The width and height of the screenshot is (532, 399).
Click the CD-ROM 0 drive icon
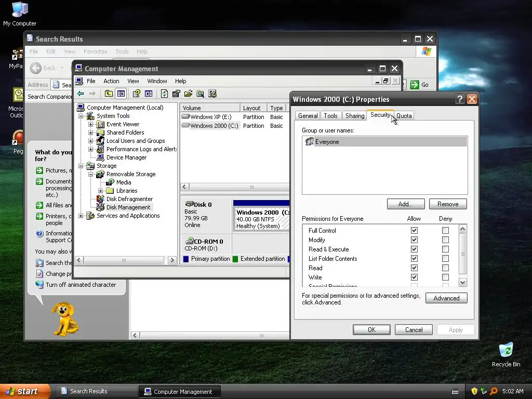(x=189, y=241)
